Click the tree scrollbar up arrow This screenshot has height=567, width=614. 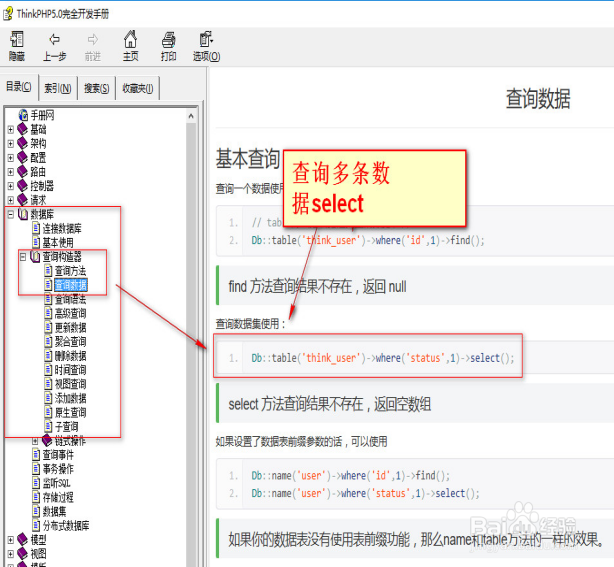(191, 116)
